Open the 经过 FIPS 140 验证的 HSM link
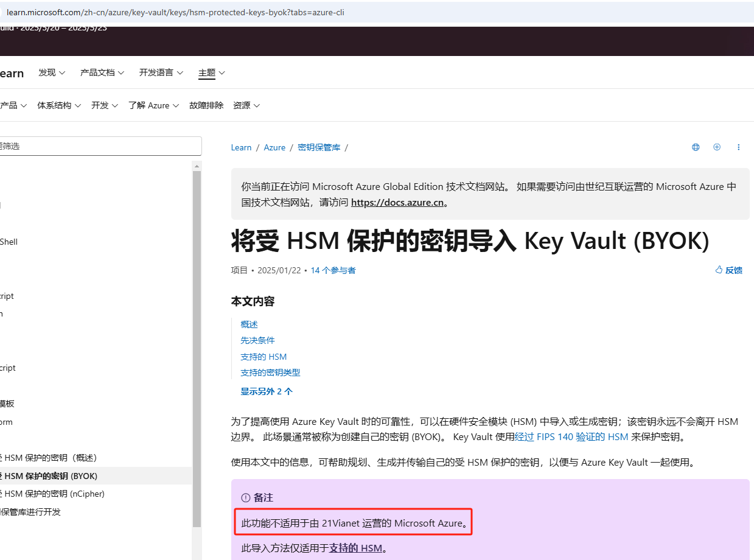 tap(571, 436)
